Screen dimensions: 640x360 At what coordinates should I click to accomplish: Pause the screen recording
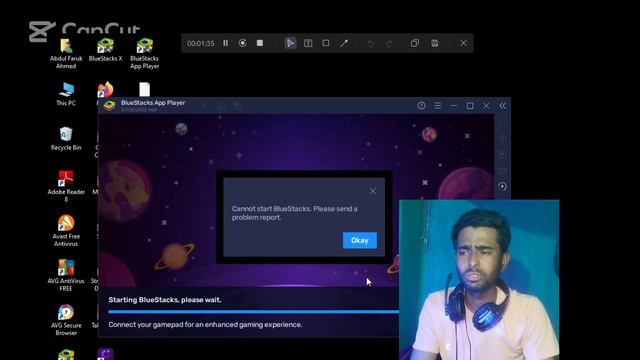225,43
